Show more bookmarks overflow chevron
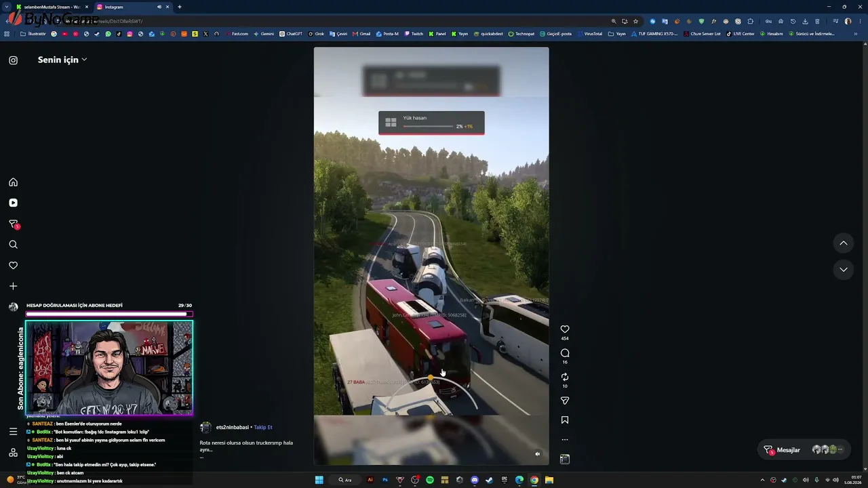Screen dimensions: 868x488 856,34
